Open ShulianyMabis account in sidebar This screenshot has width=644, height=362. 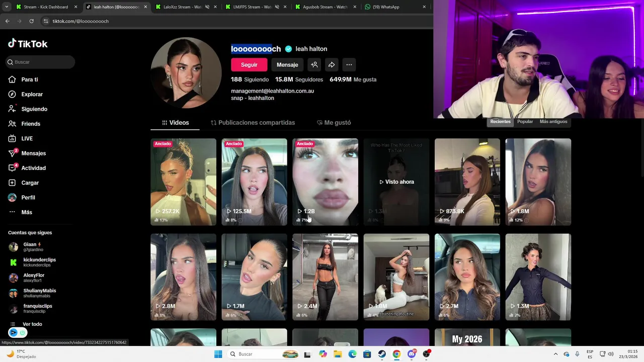[x=32, y=293]
